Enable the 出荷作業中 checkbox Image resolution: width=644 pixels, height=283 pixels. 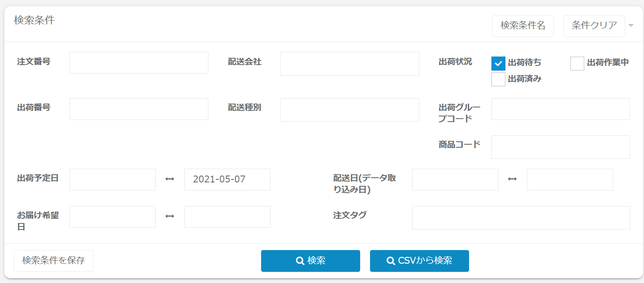[577, 63]
